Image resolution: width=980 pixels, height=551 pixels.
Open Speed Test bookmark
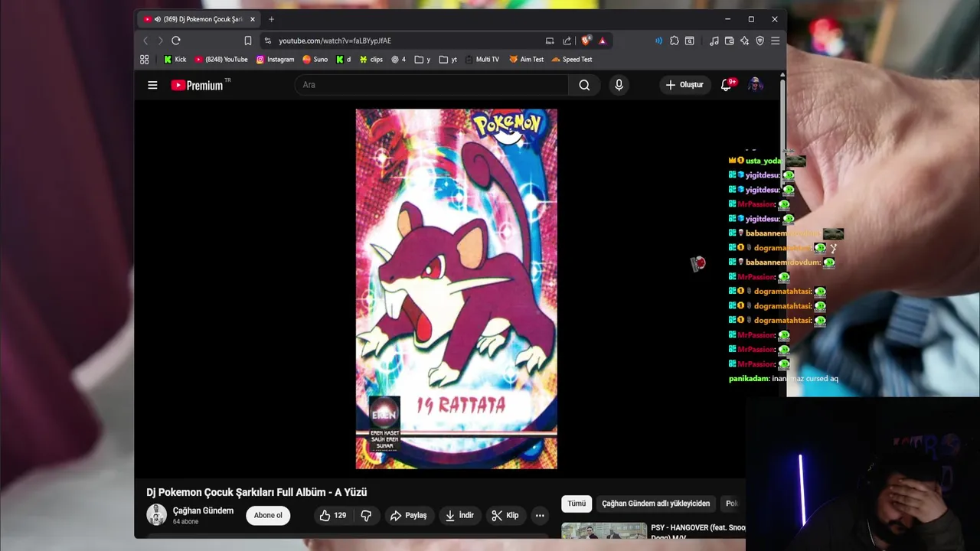572,59
